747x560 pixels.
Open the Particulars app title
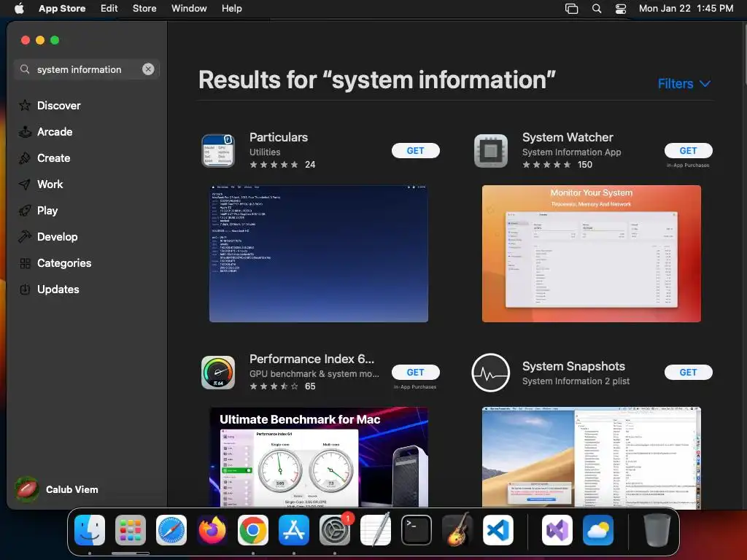click(x=279, y=137)
